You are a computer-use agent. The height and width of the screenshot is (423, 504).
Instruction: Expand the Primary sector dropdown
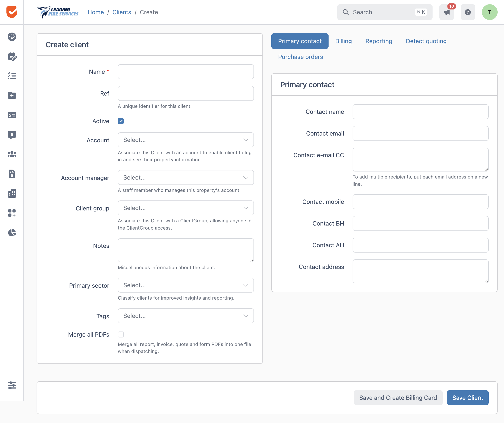click(x=186, y=285)
